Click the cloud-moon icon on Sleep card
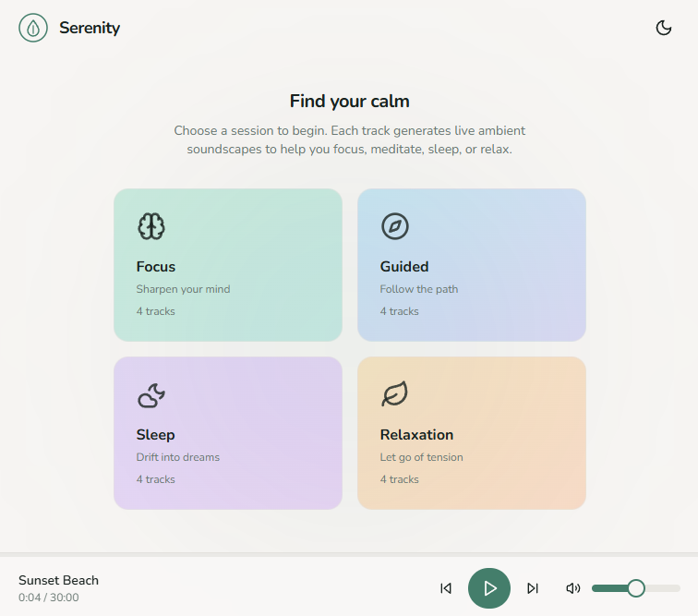Screen dimensions: 698x616 [151, 394]
